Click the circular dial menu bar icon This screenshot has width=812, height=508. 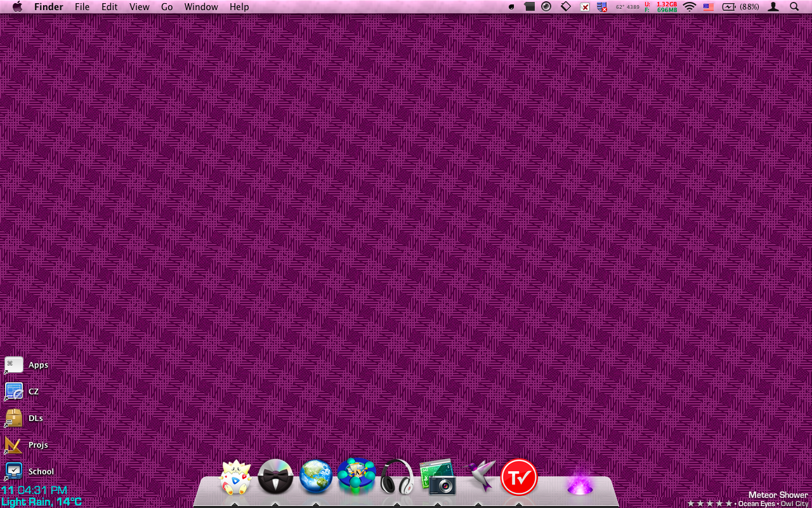point(546,7)
